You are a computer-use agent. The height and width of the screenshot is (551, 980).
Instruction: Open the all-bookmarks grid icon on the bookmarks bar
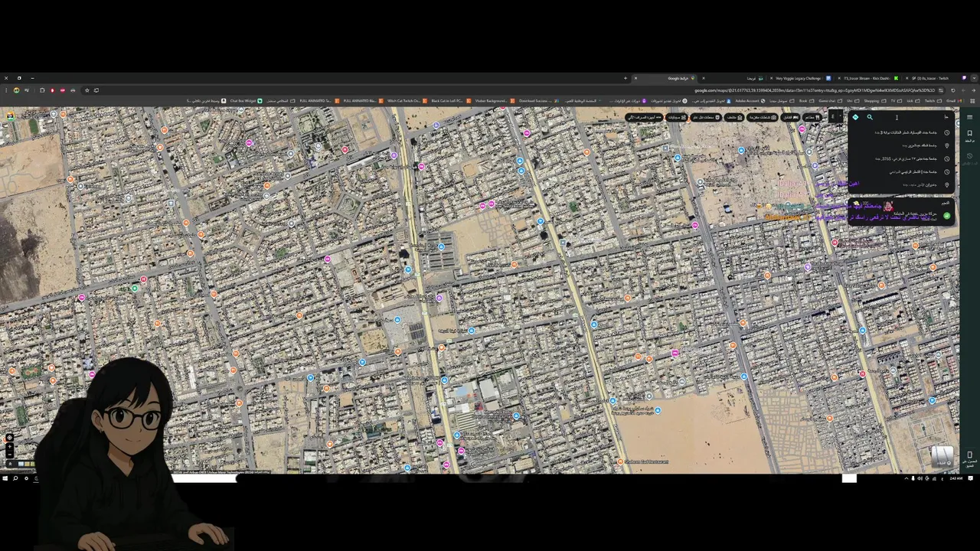[x=972, y=101]
